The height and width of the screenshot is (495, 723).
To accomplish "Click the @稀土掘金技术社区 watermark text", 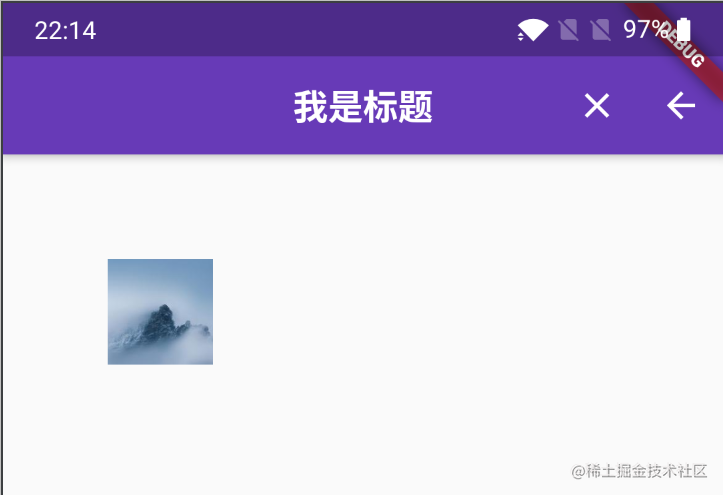I will pyautogui.click(x=639, y=471).
